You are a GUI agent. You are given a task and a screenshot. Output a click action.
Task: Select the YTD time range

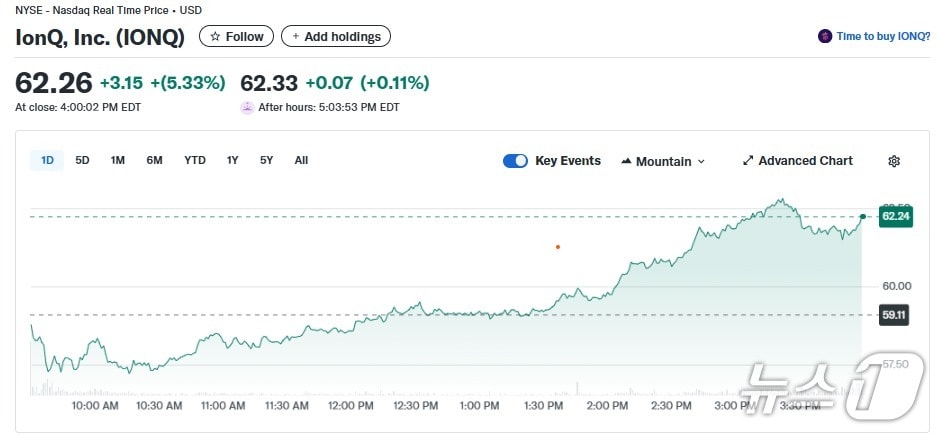(x=195, y=160)
